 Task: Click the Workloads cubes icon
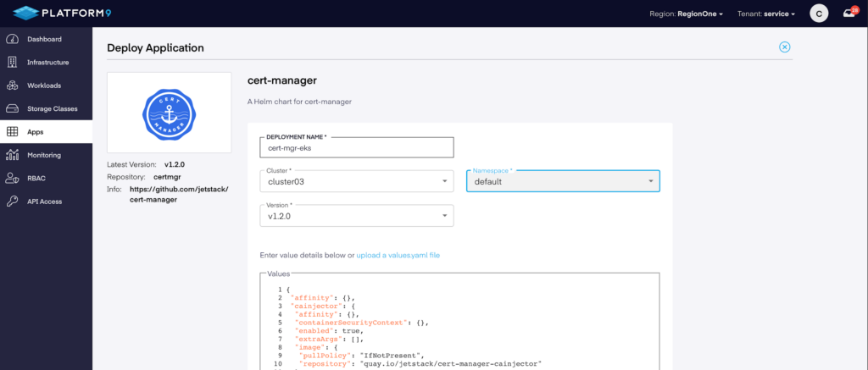pos(12,86)
